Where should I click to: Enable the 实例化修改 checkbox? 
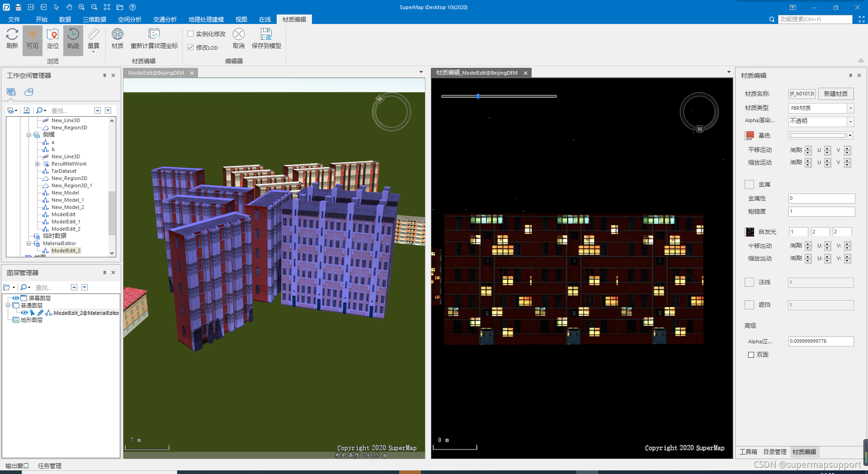191,34
